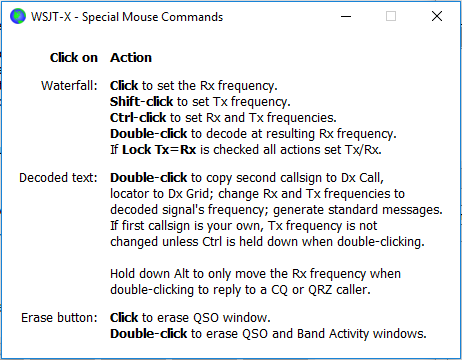Click the 'Erase button:' row label
462x360 pixels.
[59, 318]
